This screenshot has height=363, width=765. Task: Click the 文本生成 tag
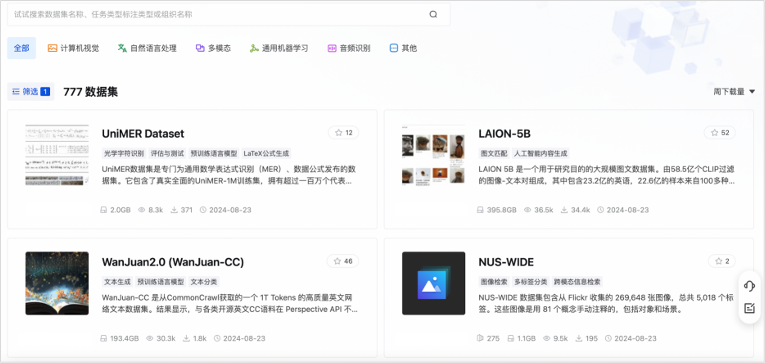click(117, 282)
